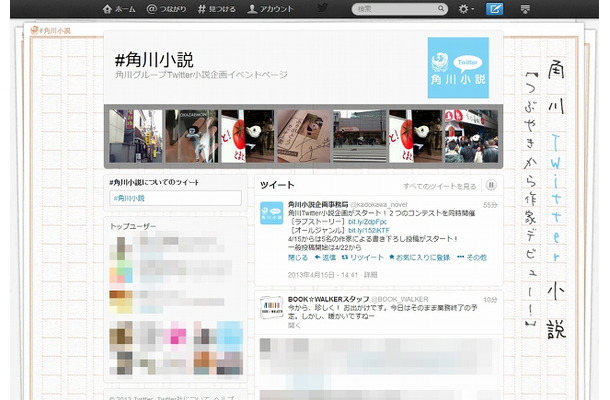Open the crosswalk building photo thumbnail
Viewport: 610px width, 400px height.
pos(359,136)
